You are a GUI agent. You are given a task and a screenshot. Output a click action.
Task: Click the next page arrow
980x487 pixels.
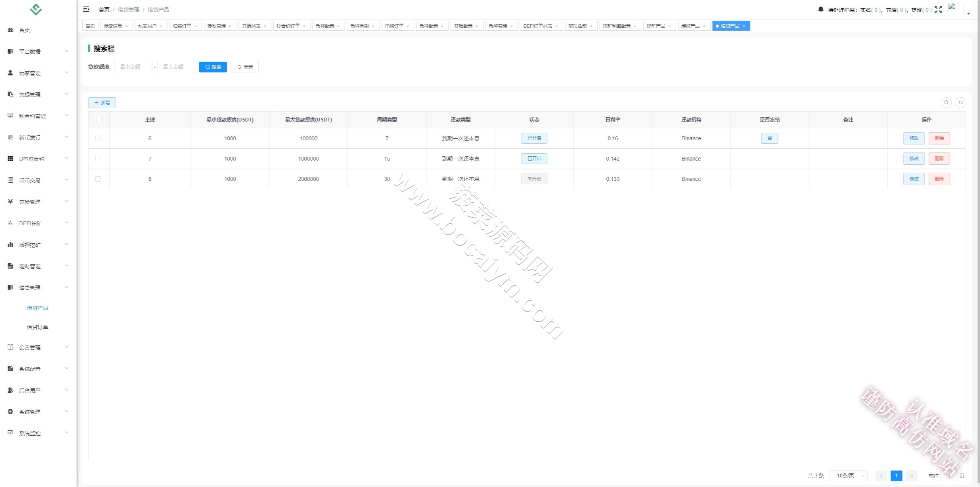tap(912, 476)
